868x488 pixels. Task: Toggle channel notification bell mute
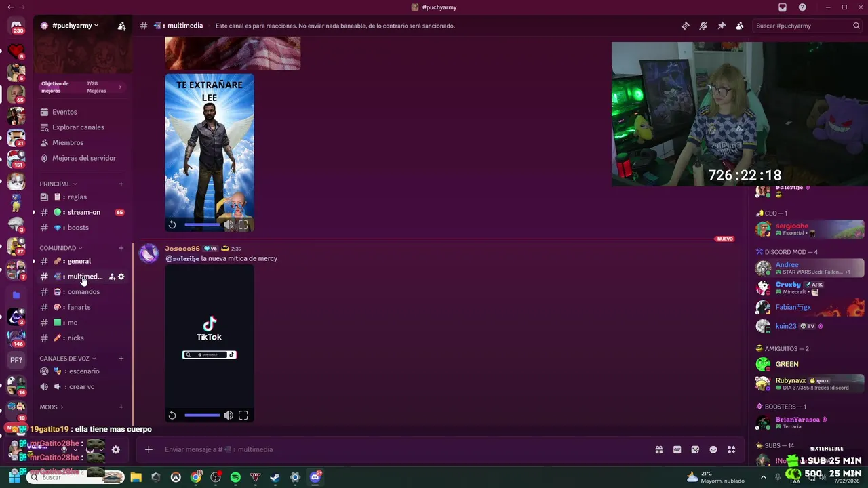pyautogui.click(x=703, y=26)
